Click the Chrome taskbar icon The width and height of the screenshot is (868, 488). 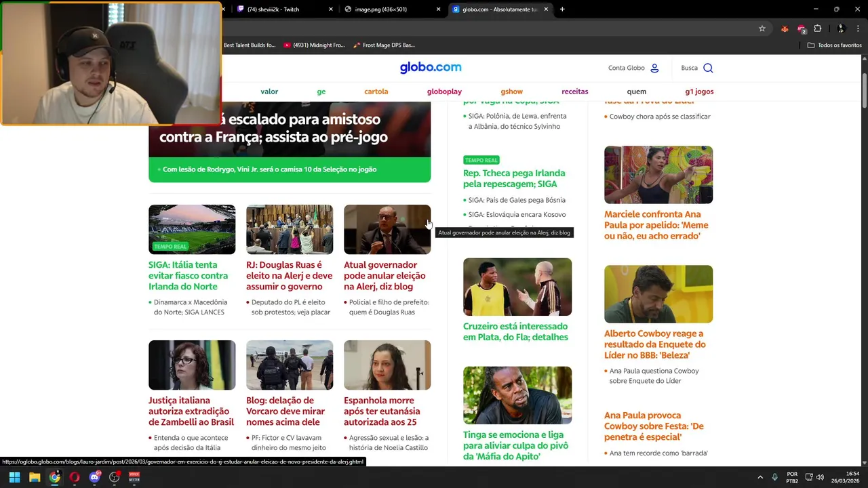[54, 477]
